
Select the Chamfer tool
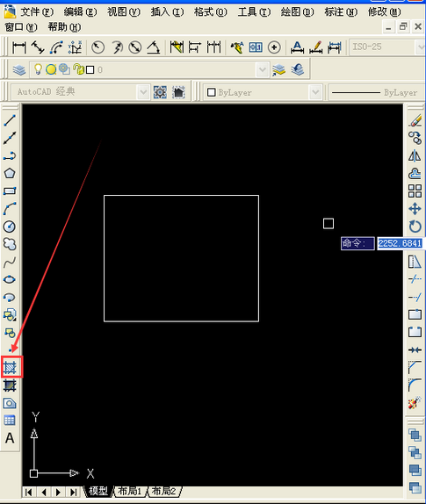(415, 367)
